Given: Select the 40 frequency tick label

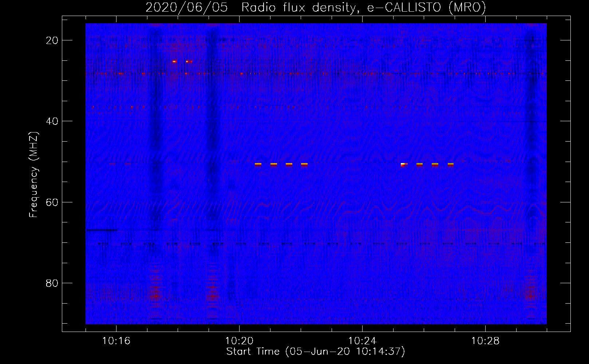Looking at the screenshot, I should tap(52, 121).
